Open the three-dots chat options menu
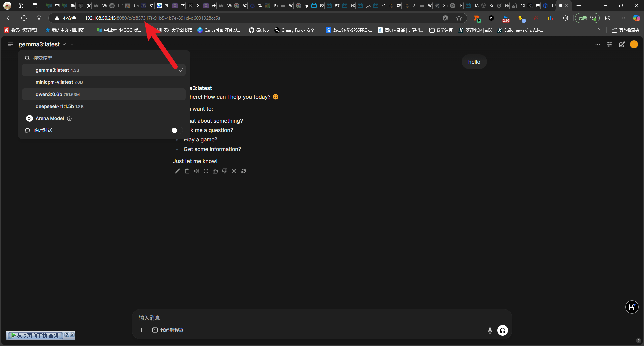644x346 pixels. 598,44
